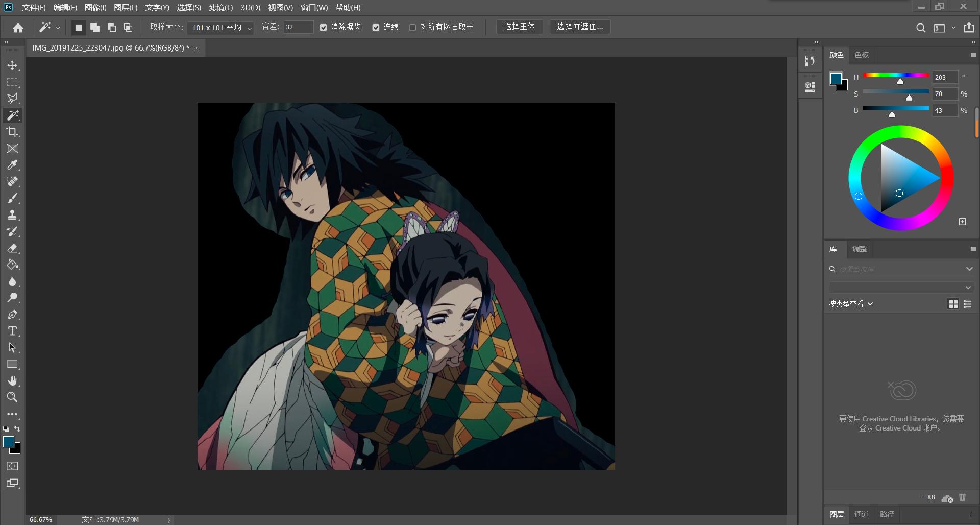Select the Zoom tool

click(12, 397)
